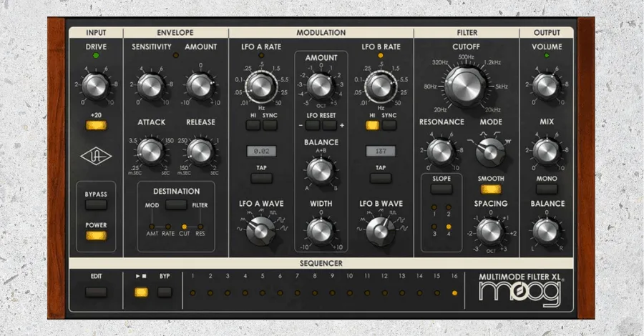Click the modulation Amount knob
Screen dimensions: 644x336
(321, 87)
